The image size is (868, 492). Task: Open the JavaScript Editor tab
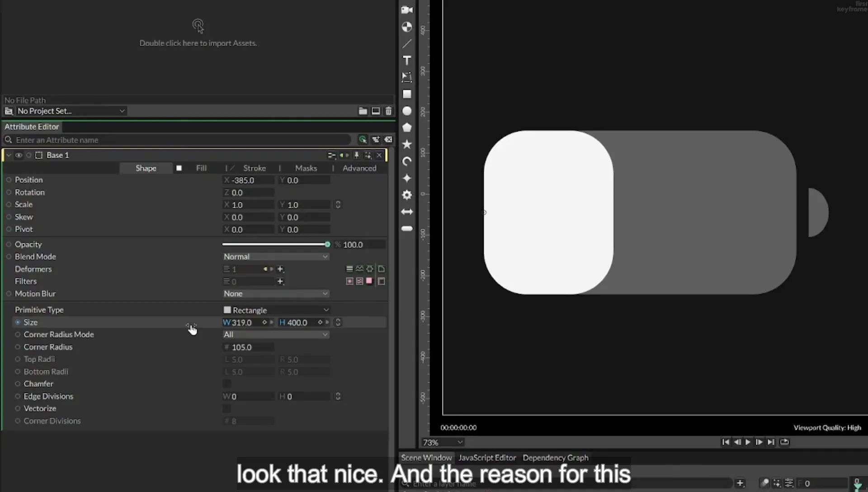487,458
